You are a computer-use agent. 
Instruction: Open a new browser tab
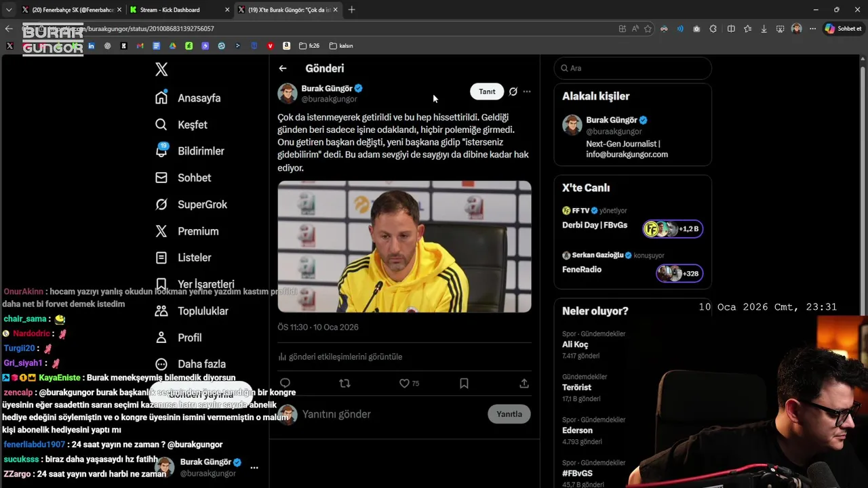pyautogui.click(x=351, y=10)
